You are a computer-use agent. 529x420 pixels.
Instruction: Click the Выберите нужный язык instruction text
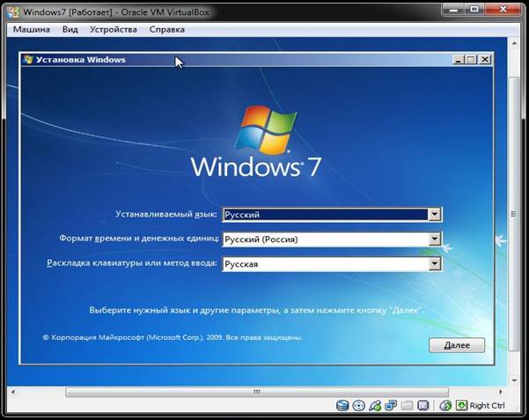[256, 310]
